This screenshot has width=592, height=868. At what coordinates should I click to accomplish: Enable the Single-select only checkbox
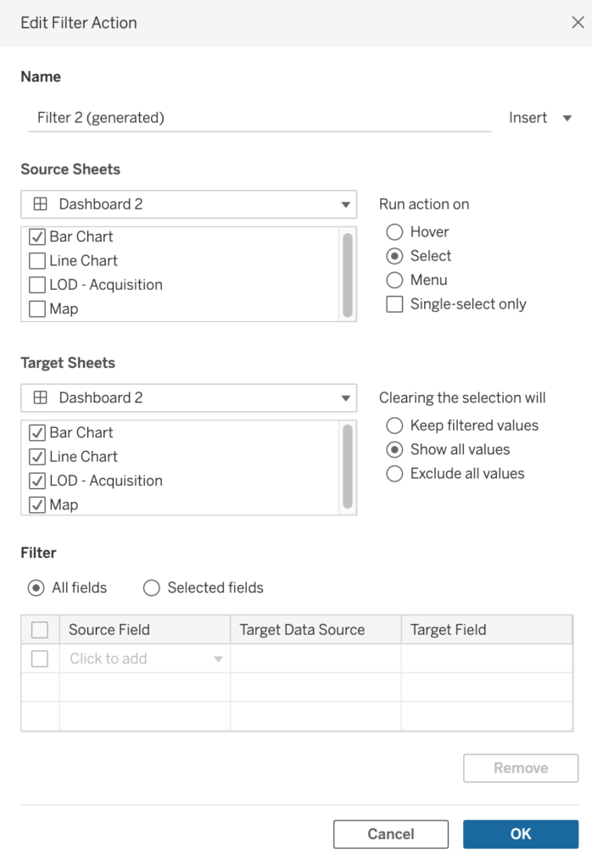[x=394, y=304]
